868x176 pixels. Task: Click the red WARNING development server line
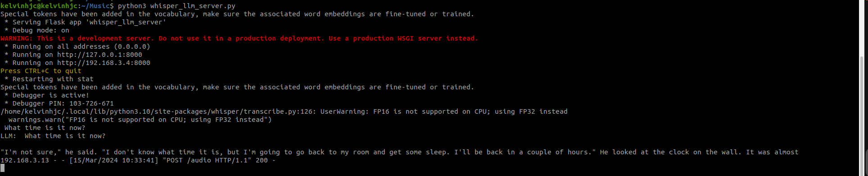coord(239,38)
